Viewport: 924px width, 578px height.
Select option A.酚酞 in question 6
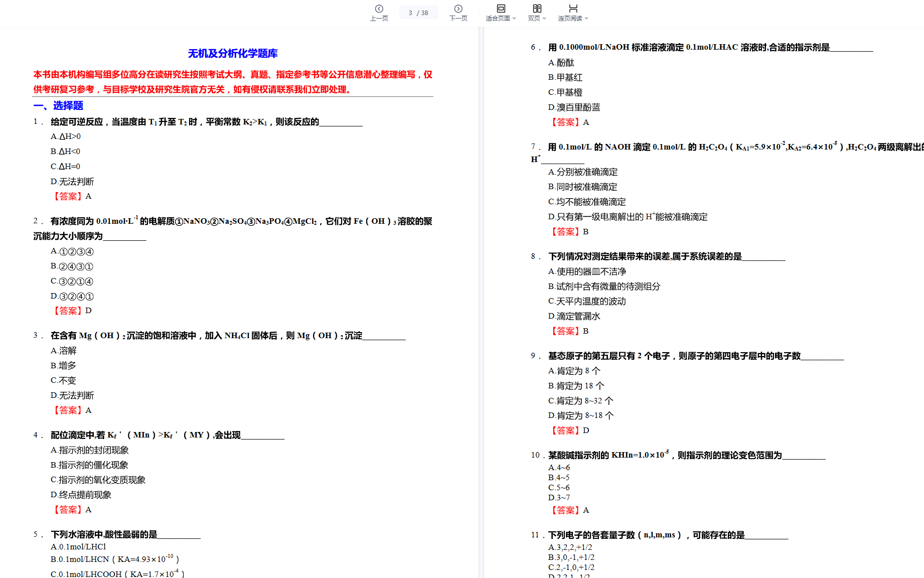click(x=561, y=63)
